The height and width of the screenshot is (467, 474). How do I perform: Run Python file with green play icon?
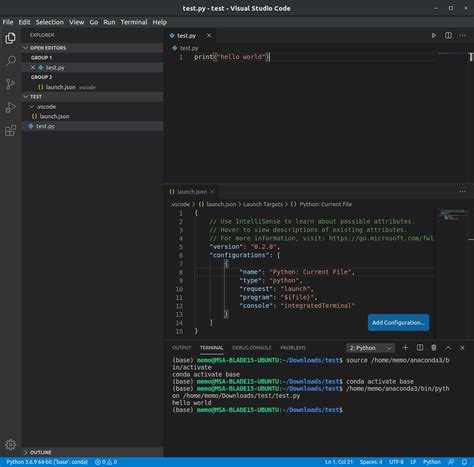tap(434, 35)
